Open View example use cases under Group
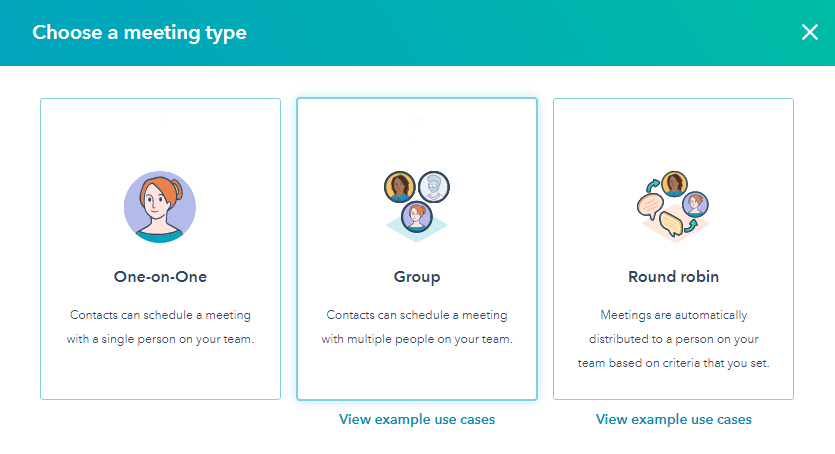The width and height of the screenshot is (835, 454). click(417, 419)
